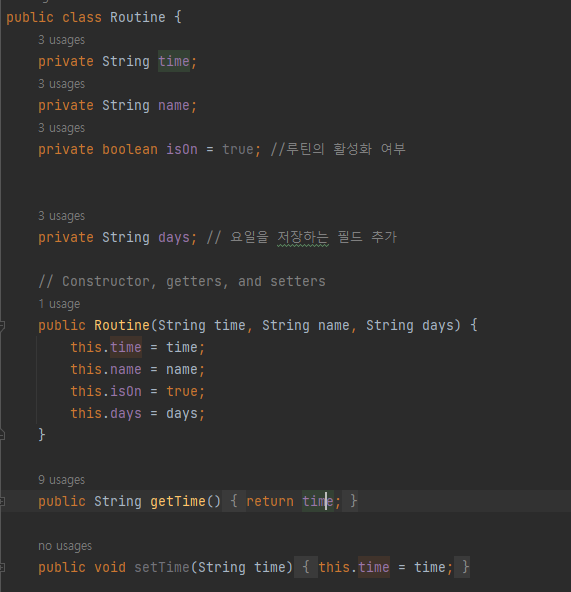Click the 'true' initializer on the isOn declaration line

click(238, 150)
